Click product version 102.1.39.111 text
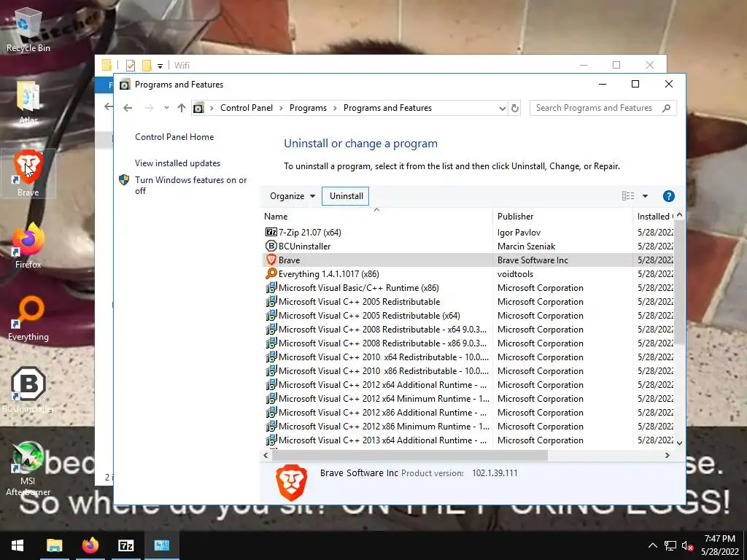This screenshot has width=747, height=560. 495,473
